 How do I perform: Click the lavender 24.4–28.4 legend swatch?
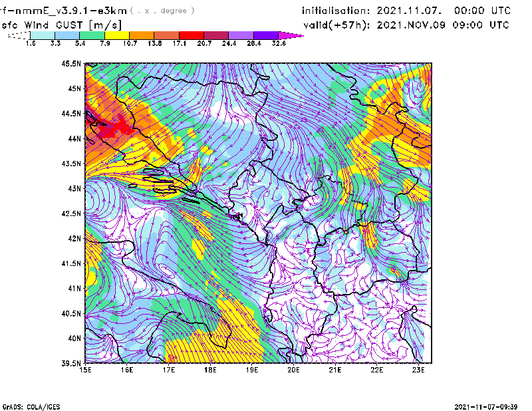[241, 35]
